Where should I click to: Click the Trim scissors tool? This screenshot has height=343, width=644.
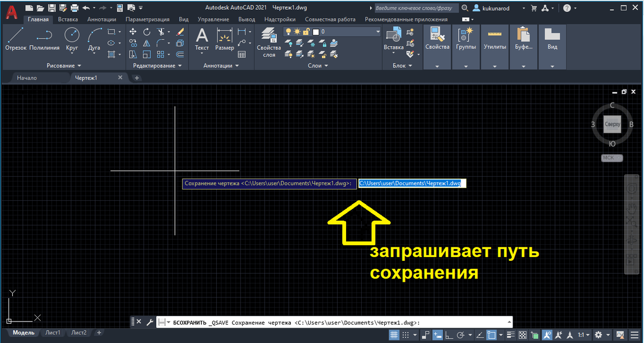pos(160,32)
